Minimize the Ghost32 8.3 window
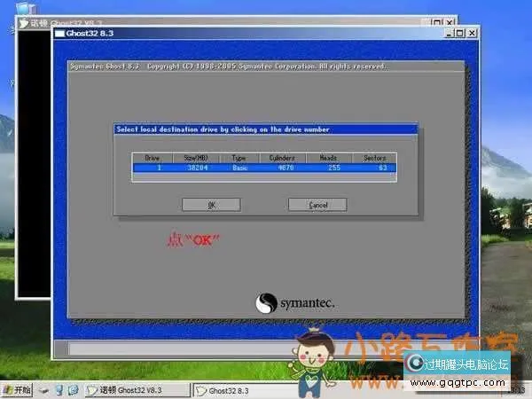532x399 pixels. pyautogui.click(x=449, y=33)
